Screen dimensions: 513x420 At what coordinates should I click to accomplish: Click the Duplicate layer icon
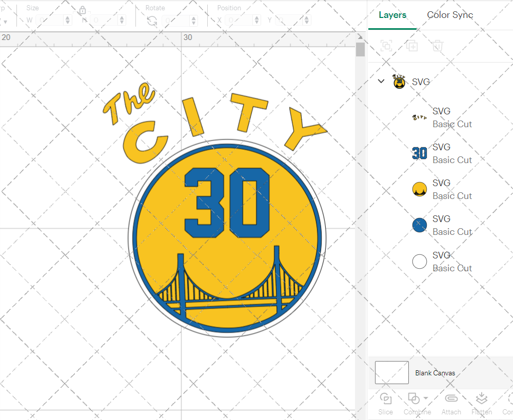[x=412, y=46]
